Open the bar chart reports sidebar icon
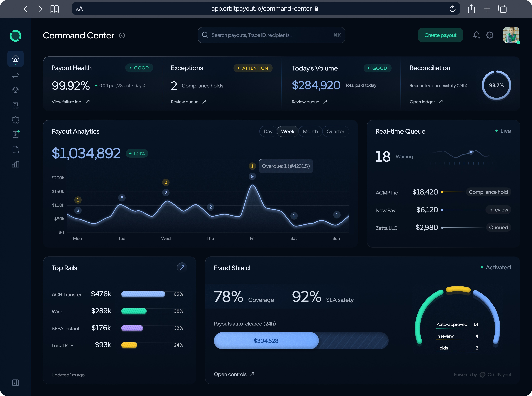The image size is (532, 396). [x=15, y=164]
